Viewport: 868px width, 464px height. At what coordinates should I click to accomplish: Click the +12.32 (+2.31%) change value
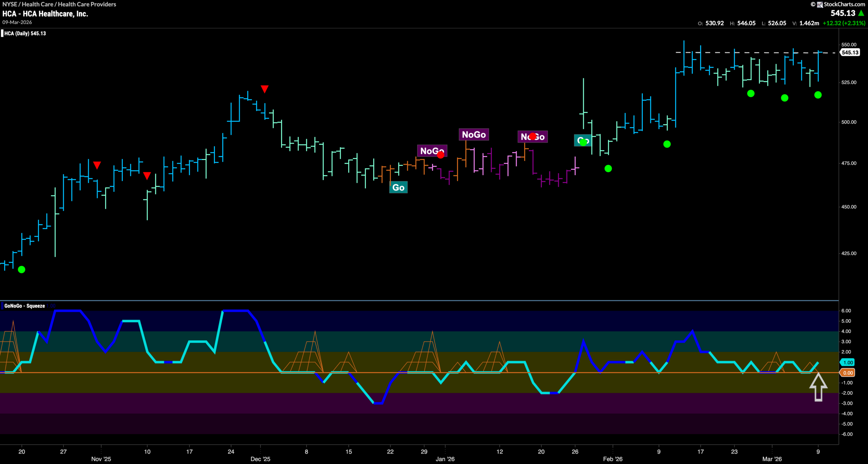tap(844, 23)
